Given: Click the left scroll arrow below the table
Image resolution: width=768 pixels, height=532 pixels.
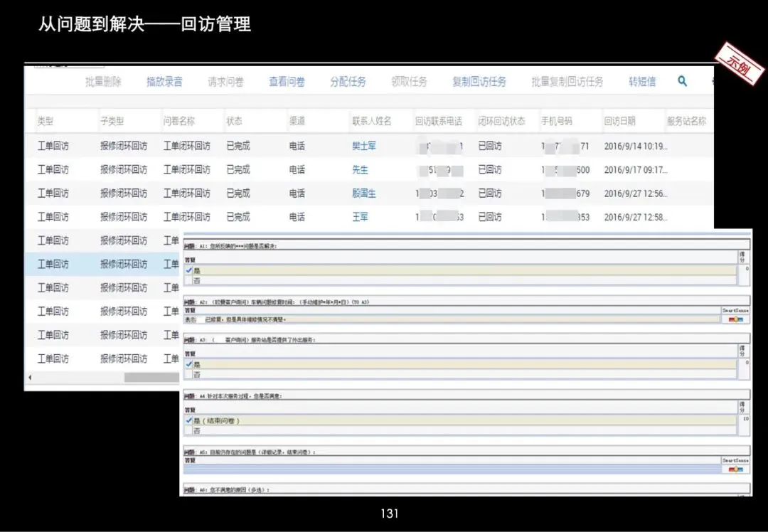Looking at the screenshot, I should pos(31,377).
